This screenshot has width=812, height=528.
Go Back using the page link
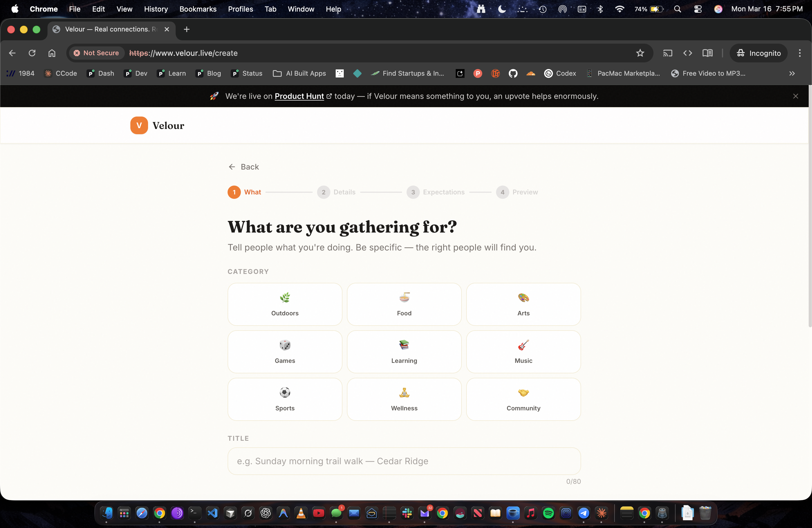click(x=244, y=167)
